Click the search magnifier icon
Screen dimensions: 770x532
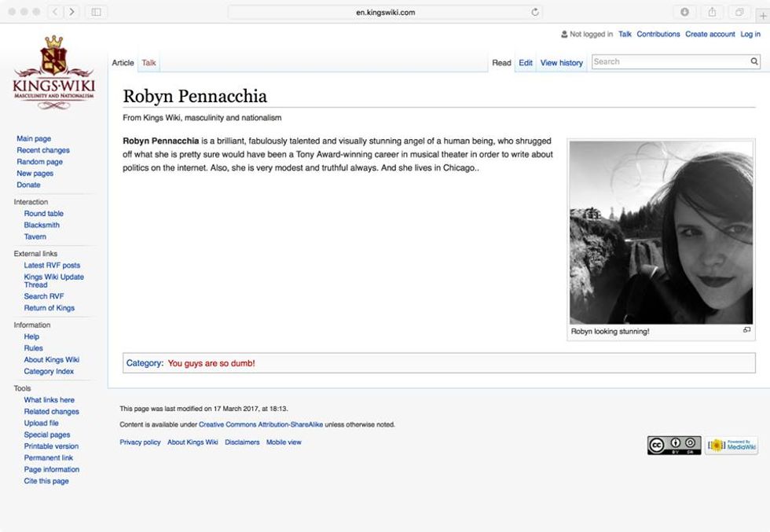(754, 61)
